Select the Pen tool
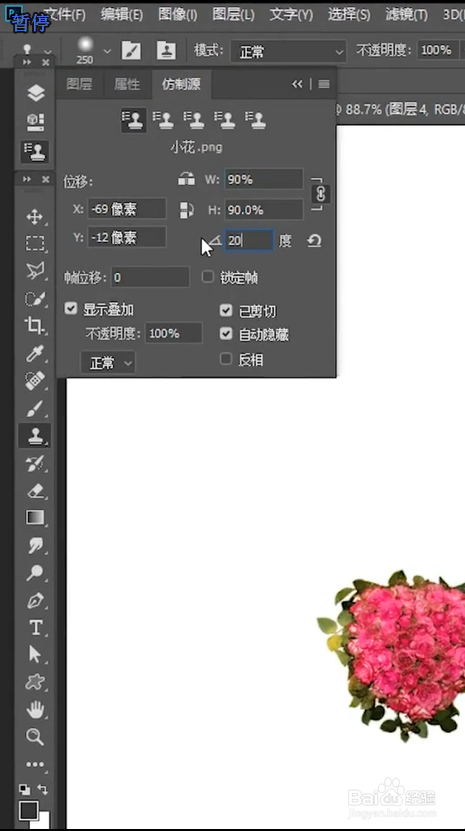The width and height of the screenshot is (465, 831). coord(35,600)
